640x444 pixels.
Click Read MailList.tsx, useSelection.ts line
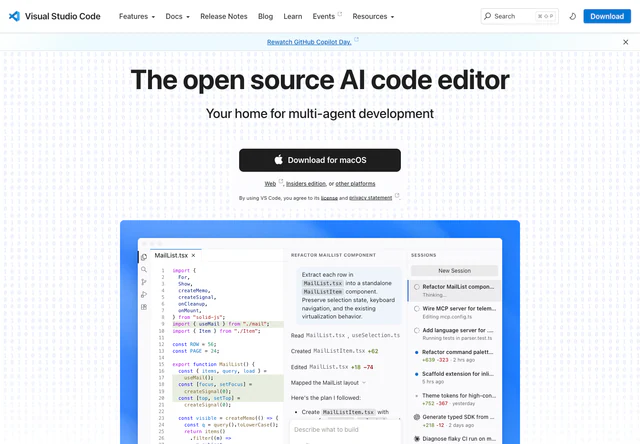pos(345,335)
